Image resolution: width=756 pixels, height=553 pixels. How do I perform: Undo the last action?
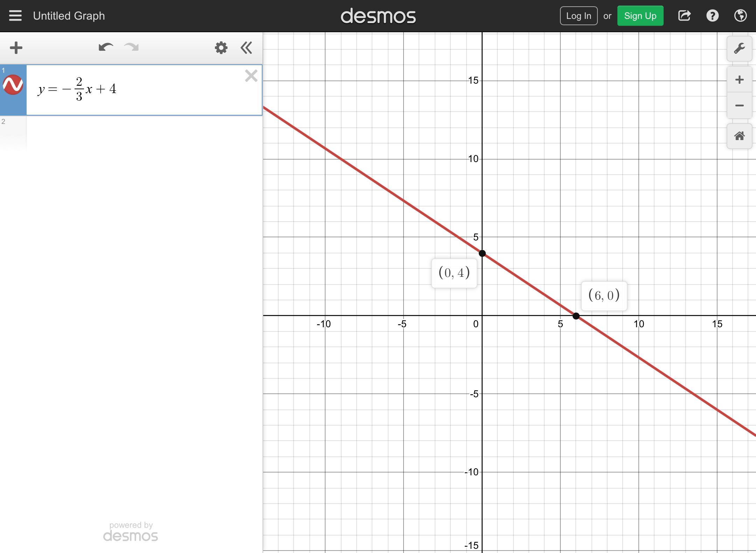105,48
